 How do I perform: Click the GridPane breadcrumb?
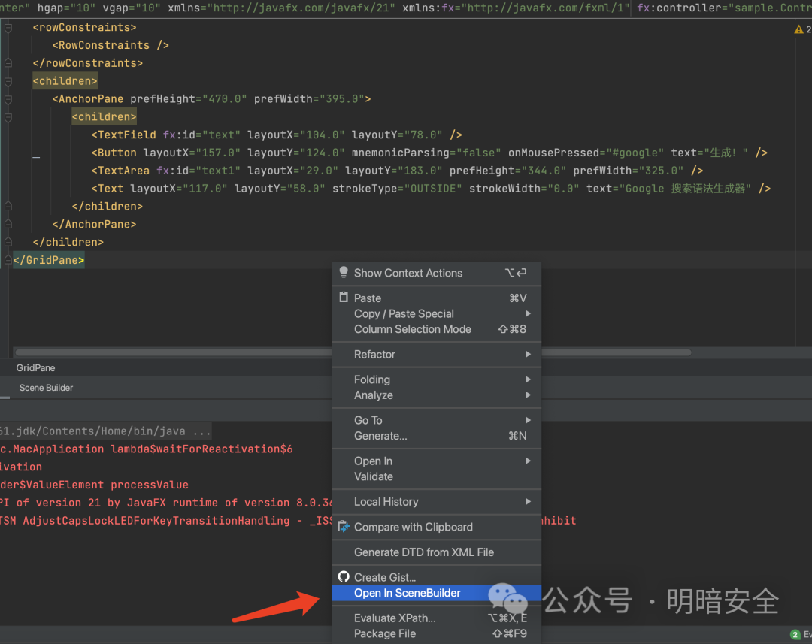click(36, 368)
